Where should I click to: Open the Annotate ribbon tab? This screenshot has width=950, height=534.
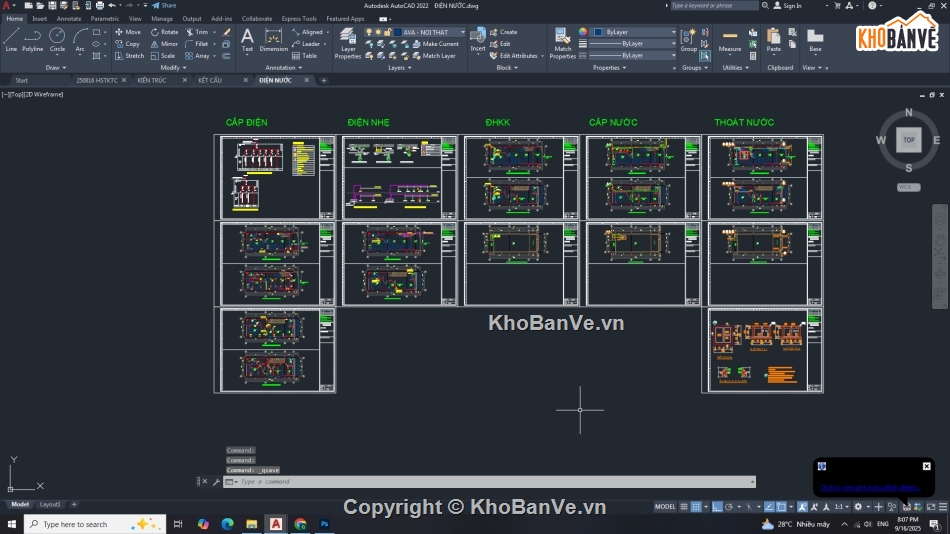69,18
